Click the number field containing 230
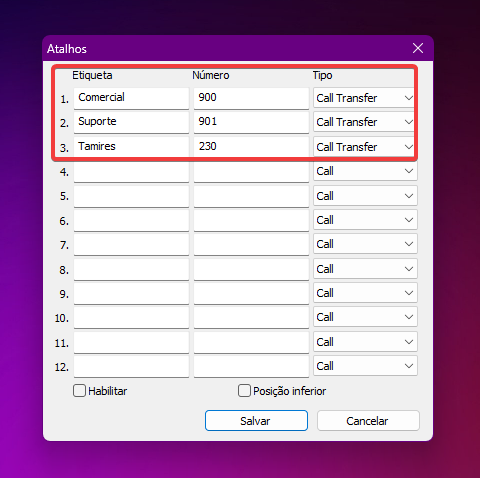Screen dimensions: 480x478 pyautogui.click(x=251, y=147)
